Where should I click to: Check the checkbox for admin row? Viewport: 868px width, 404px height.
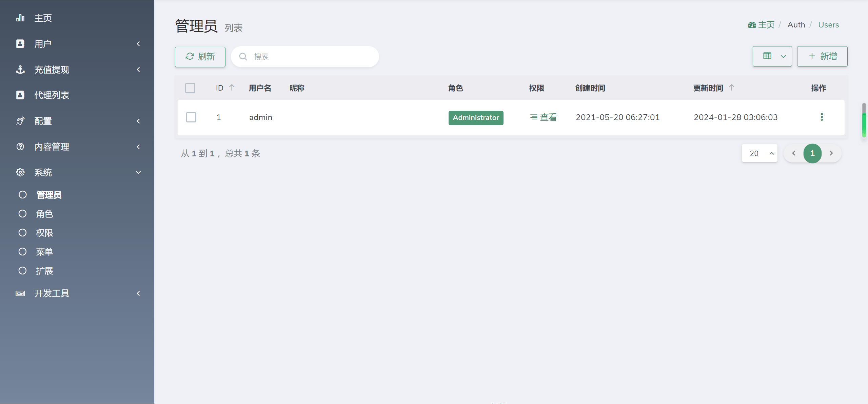coord(191,117)
